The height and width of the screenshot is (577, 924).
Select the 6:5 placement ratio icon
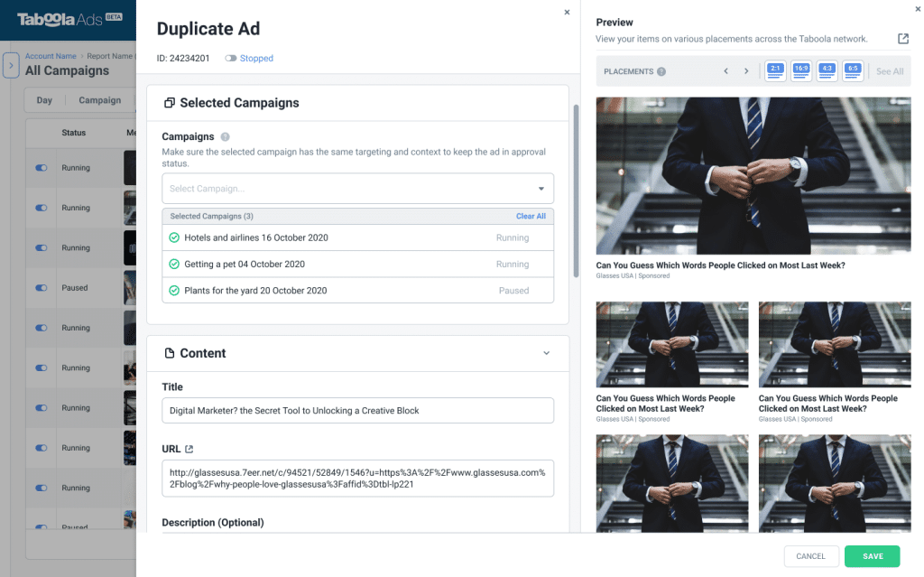pyautogui.click(x=852, y=70)
